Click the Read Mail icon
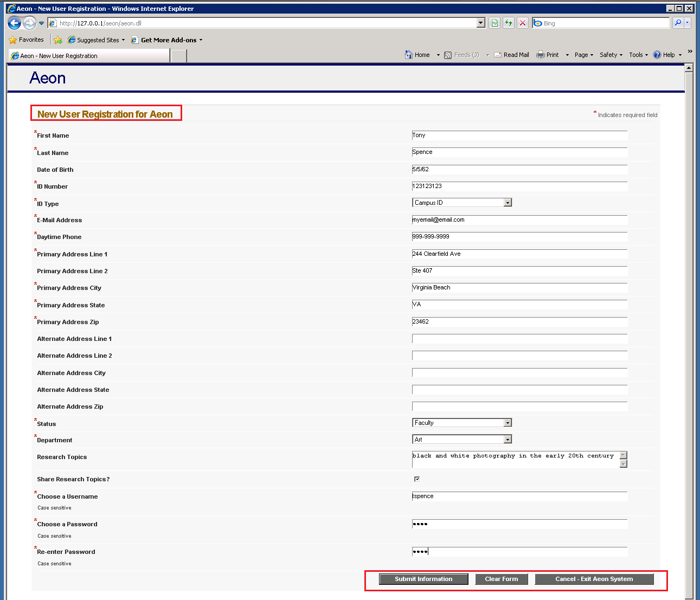700x600 pixels. pyautogui.click(x=498, y=54)
